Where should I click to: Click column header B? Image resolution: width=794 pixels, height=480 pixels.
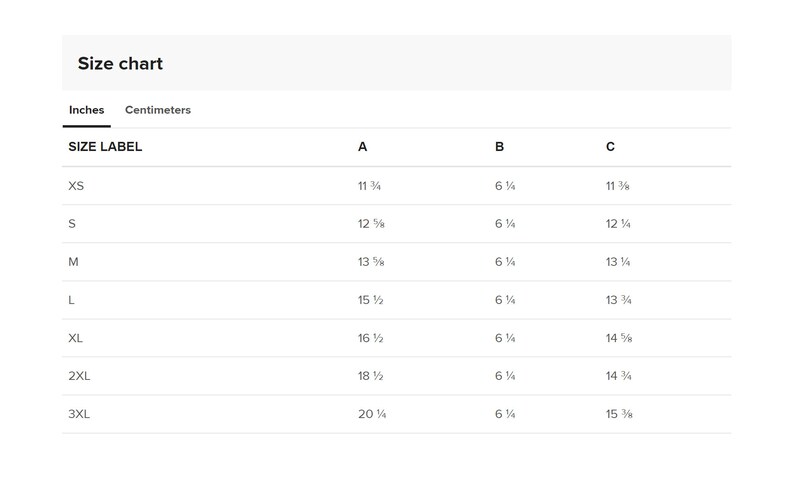[499, 147]
